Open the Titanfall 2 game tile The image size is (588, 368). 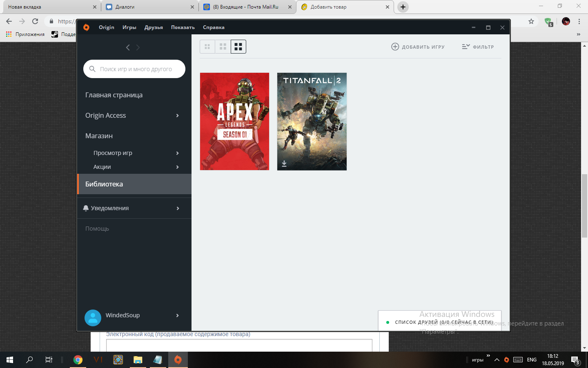312,121
